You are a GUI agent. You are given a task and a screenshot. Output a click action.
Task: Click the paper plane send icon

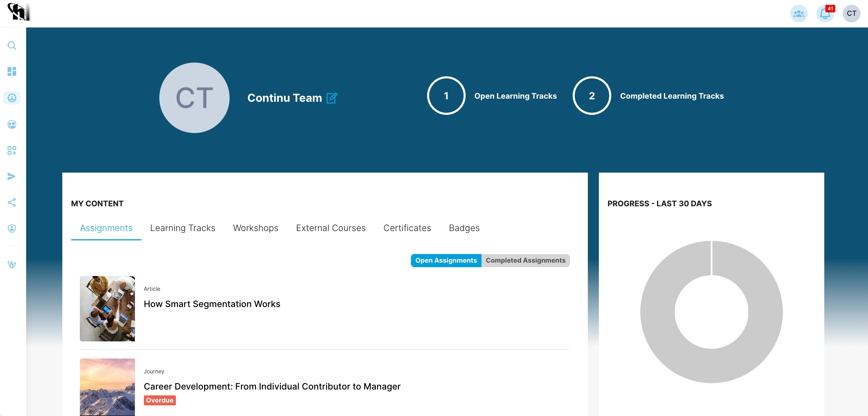(12, 176)
